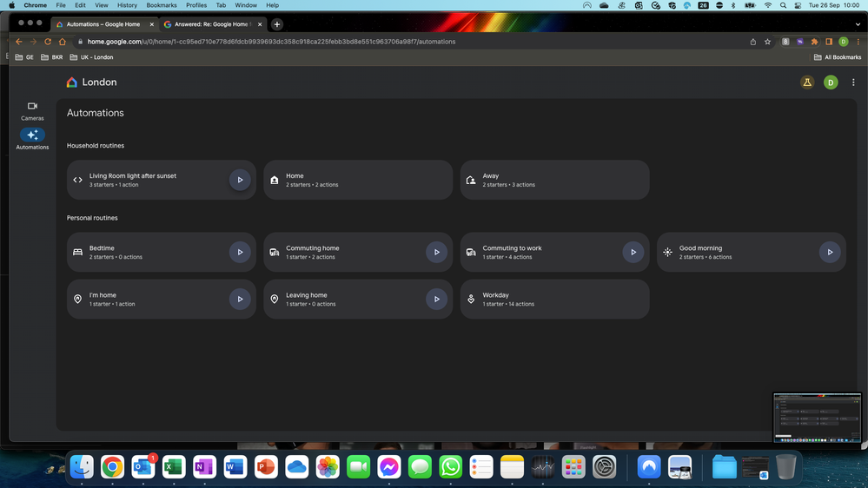Run the Commuting to work routine
Screen dimensions: 868x488
[633, 252]
